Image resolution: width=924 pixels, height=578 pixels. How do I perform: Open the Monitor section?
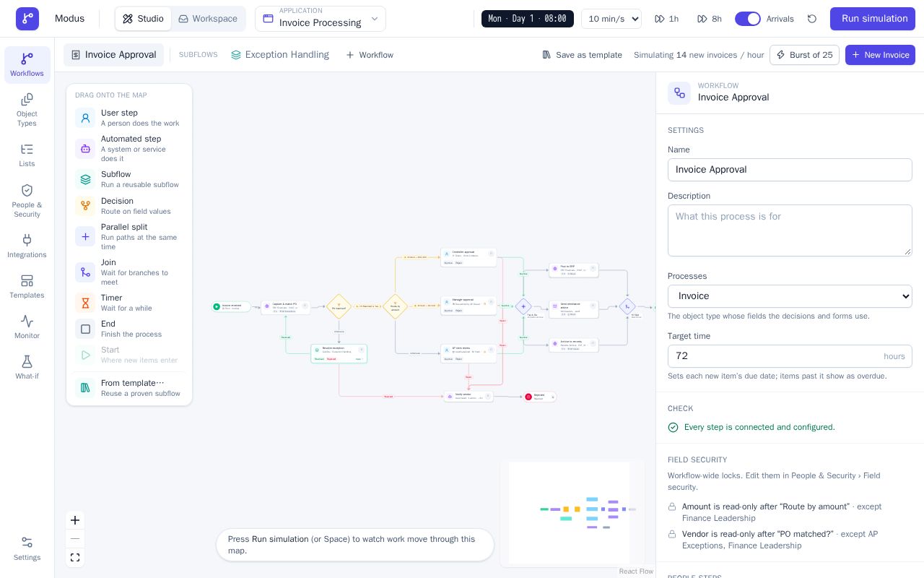tap(27, 327)
